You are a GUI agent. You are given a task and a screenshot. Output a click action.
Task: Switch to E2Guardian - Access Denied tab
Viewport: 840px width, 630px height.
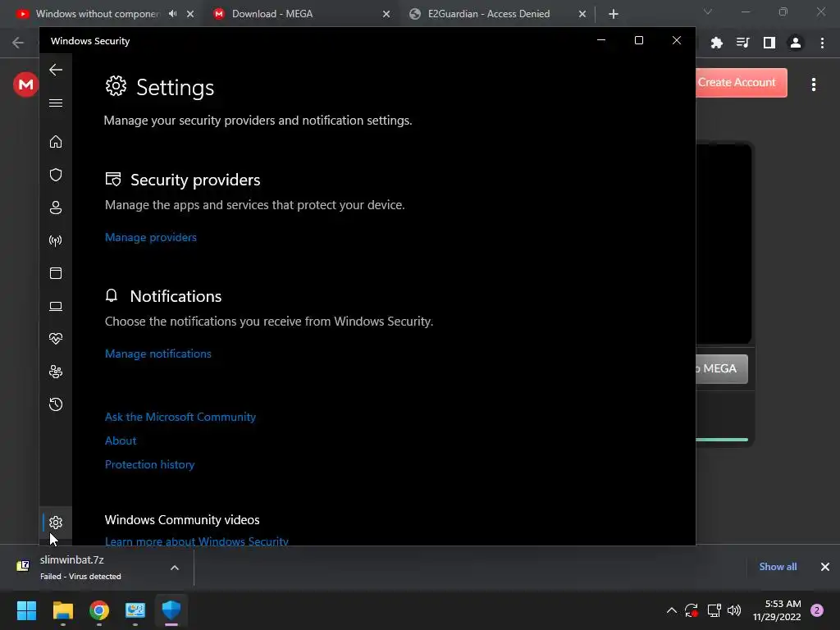(489, 14)
